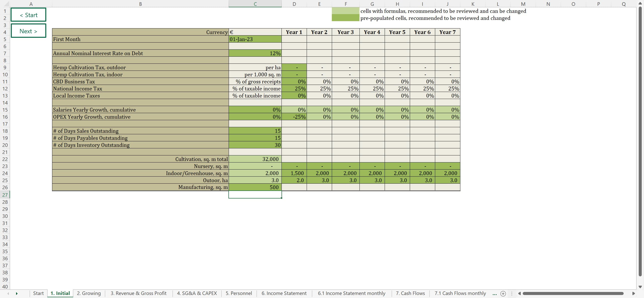Open the '7. Cash Flows' tab
The image size is (644, 298).
[410, 293]
